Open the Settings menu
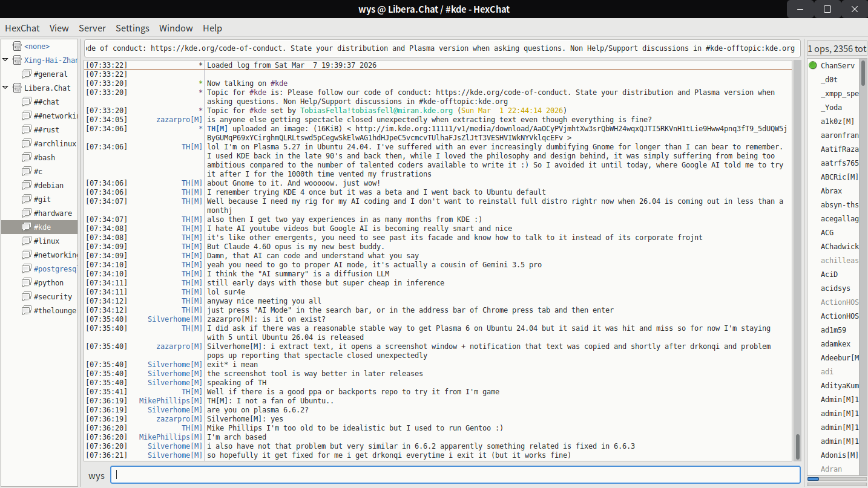 (x=132, y=28)
